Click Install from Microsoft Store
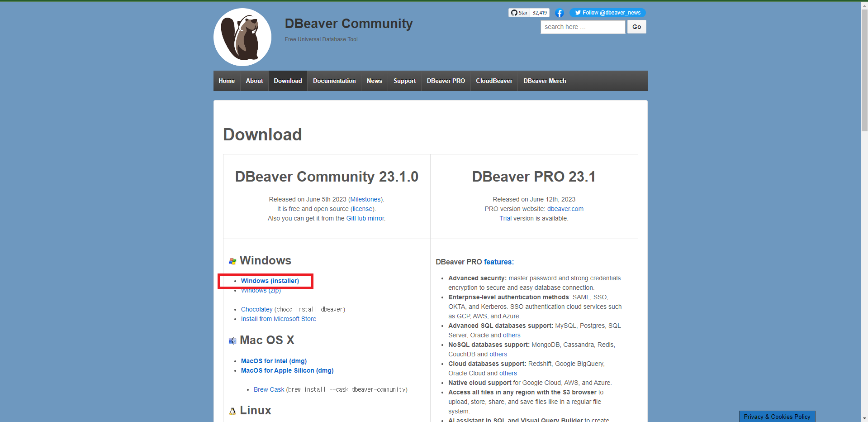Image resolution: width=868 pixels, height=422 pixels. tap(279, 319)
